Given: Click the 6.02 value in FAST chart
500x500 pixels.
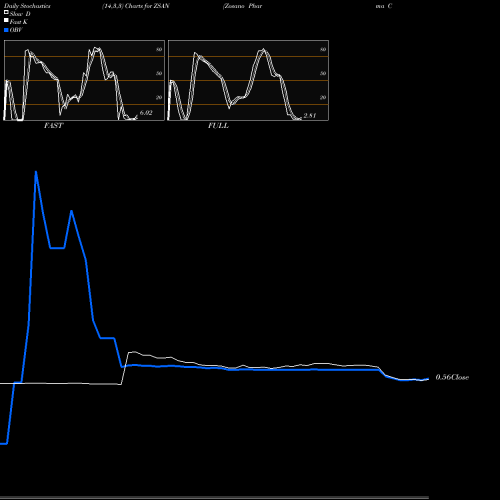Looking at the screenshot, I should click(x=146, y=113).
